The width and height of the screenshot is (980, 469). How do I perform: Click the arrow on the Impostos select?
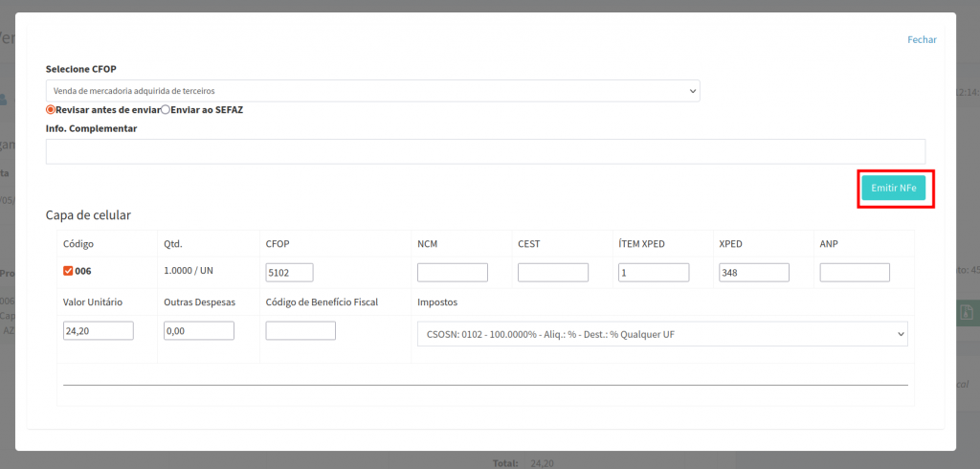click(900, 333)
